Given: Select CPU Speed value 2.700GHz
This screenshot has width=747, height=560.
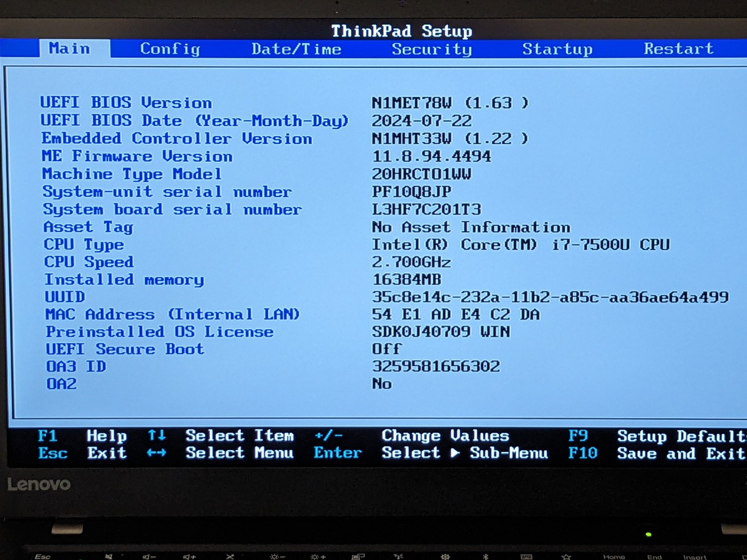Looking at the screenshot, I should 411,262.
